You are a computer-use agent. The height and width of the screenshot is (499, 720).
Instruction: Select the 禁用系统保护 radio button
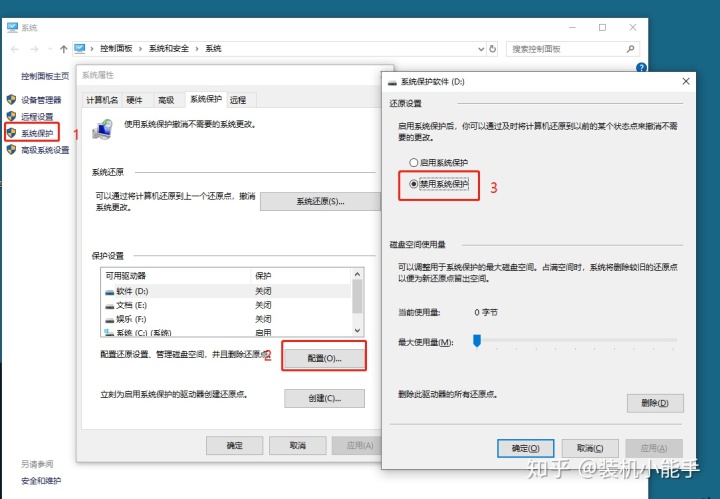413,184
